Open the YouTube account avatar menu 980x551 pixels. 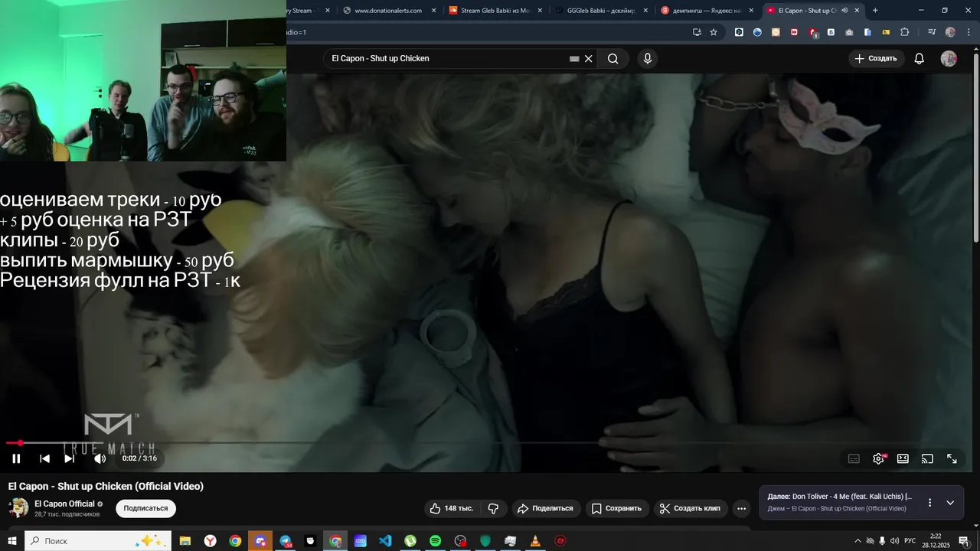pos(949,58)
